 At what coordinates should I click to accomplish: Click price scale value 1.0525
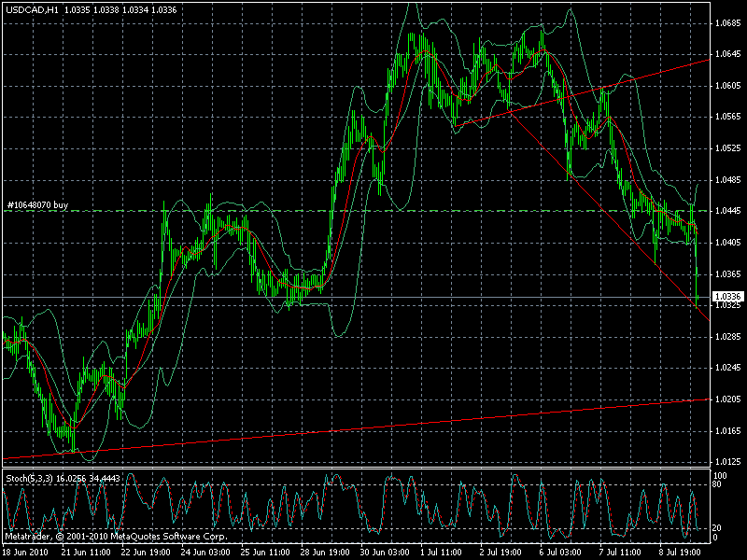(728, 148)
